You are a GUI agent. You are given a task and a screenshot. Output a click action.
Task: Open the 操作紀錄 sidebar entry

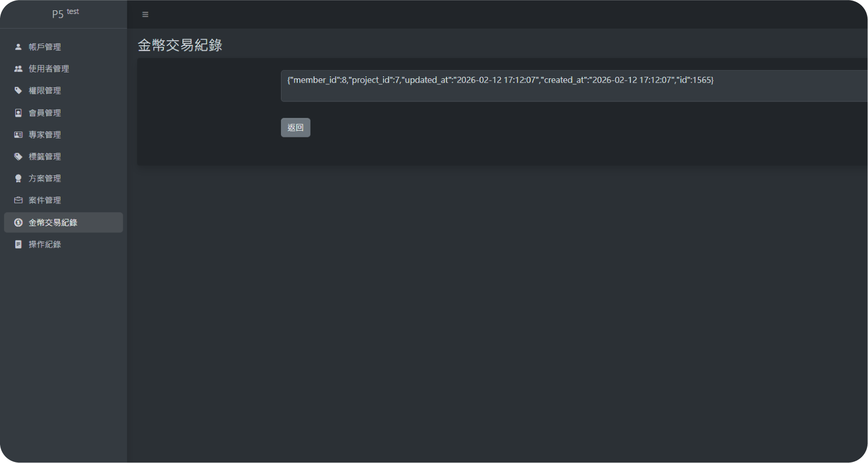tap(45, 244)
